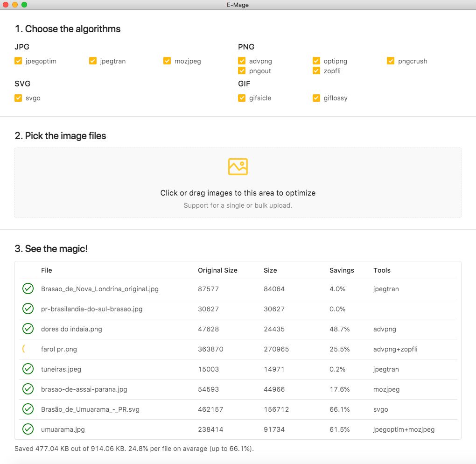Click the status checkmark for tuneiras.jpeg
Viewport: 476px width, 464px height.
(x=28, y=369)
